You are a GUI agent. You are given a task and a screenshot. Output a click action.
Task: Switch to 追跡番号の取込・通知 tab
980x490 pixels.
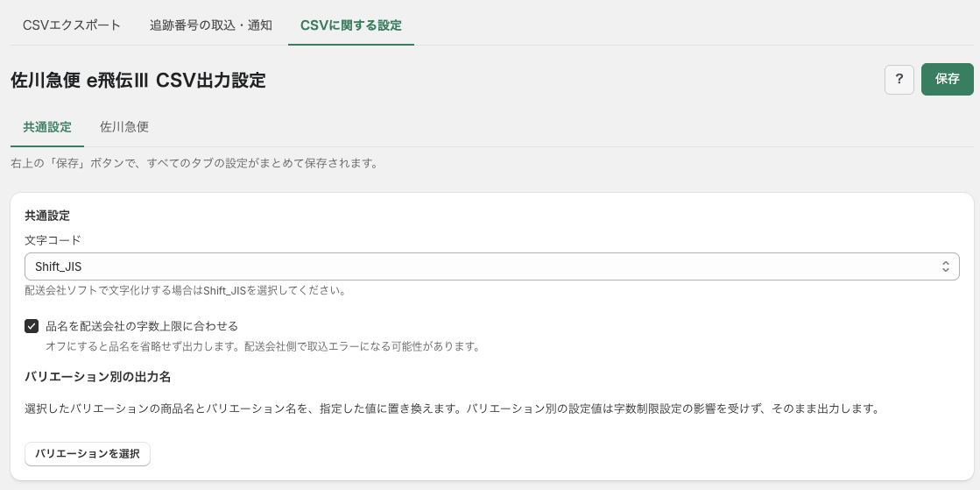click(x=210, y=25)
